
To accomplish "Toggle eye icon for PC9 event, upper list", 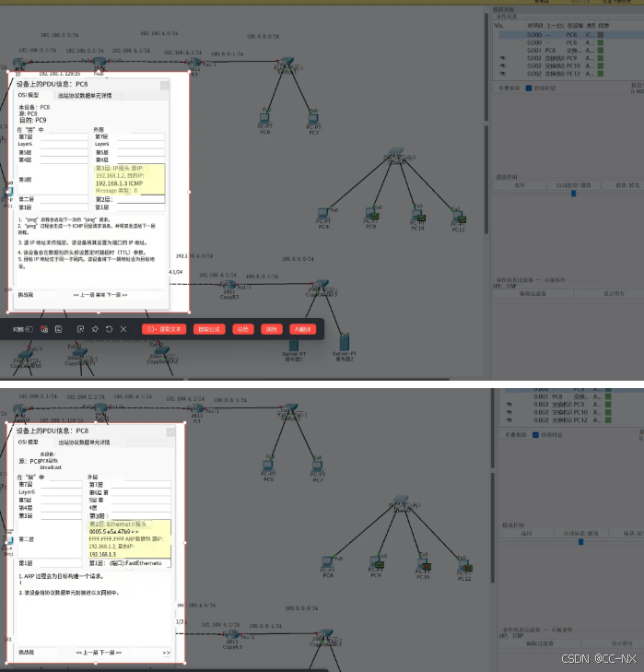I will (503, 58).
